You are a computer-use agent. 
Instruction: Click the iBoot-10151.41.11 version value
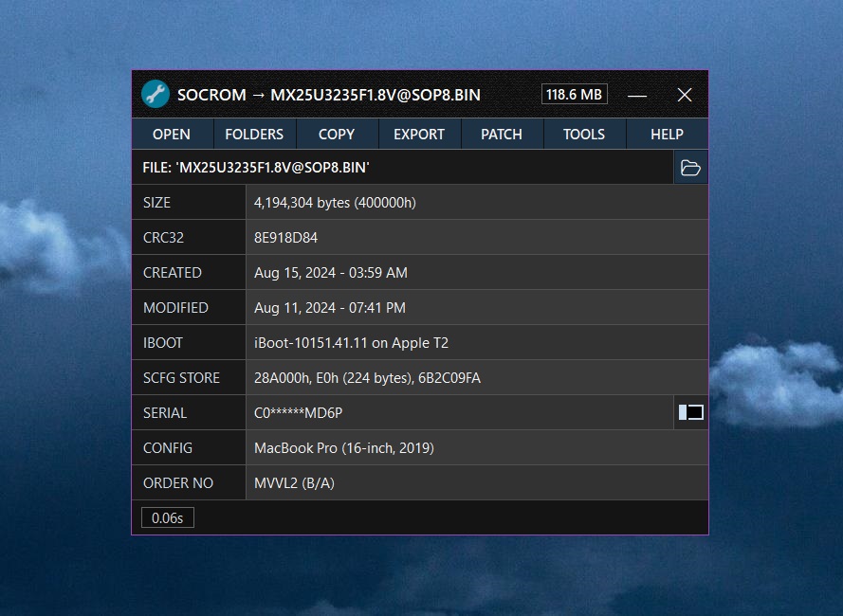(351, 343)
